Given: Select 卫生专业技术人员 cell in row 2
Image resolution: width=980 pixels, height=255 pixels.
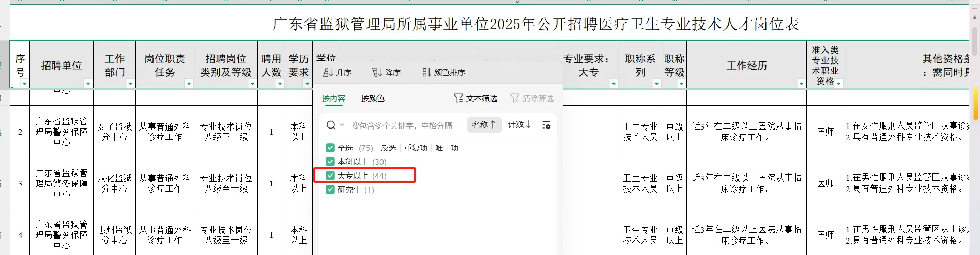Looking at the screenshot, I should click(640, 132).
